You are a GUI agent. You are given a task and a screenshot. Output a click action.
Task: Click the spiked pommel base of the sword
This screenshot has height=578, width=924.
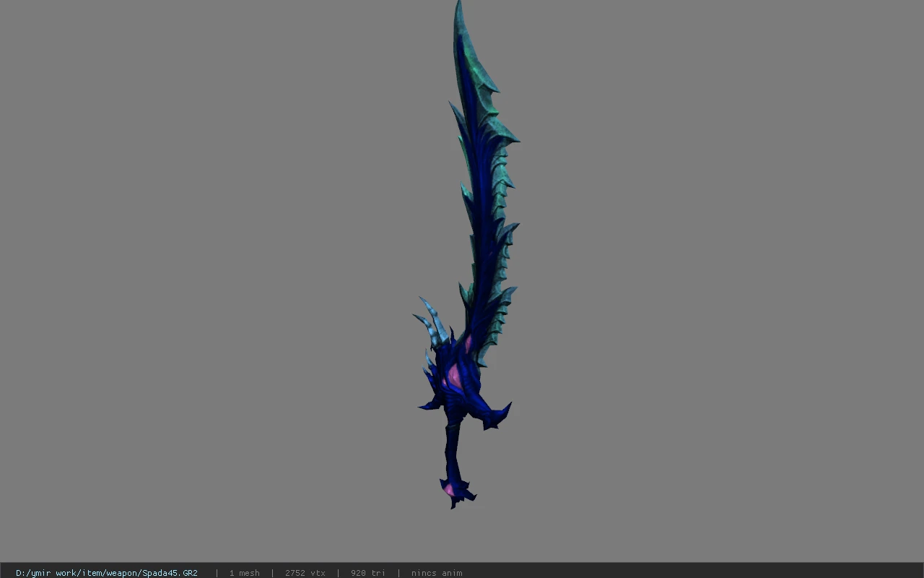(x=457, y=493)
